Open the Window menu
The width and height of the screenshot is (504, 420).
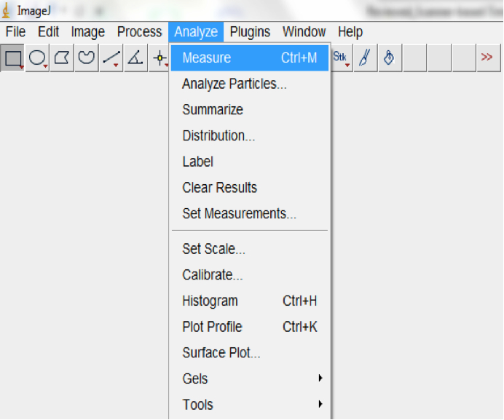[304, 32]
